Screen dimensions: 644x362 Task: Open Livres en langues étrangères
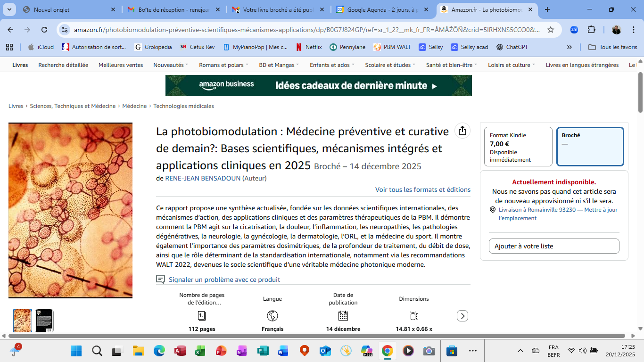click(582, 65)
